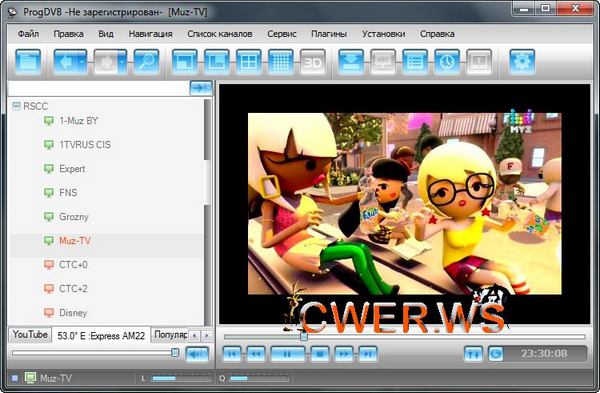Open the Файл menu
Viewport: 600px width, 393px height.
(x=28, y=34)
